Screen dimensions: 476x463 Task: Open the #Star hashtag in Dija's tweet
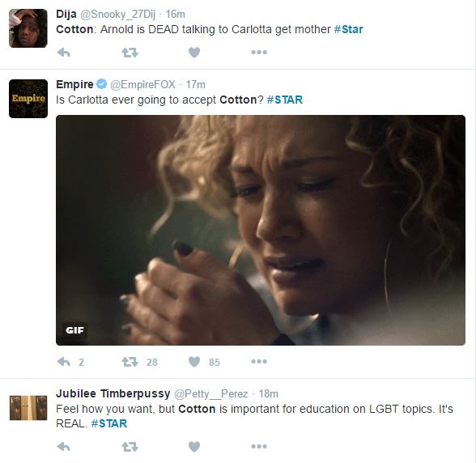348,29
